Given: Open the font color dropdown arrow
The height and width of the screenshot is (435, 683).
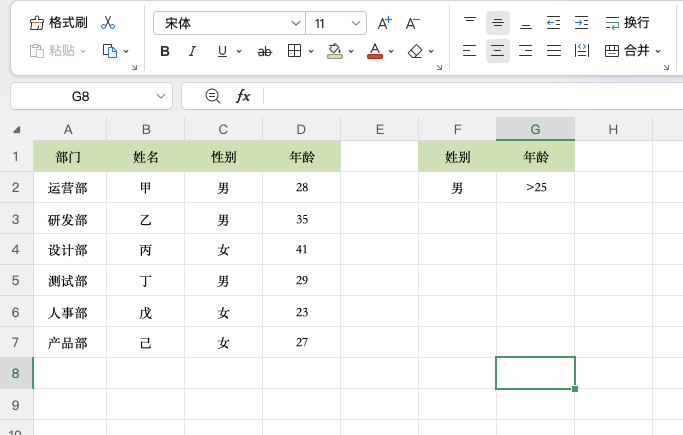Looking at the screenshot, I should pos(391,51).
